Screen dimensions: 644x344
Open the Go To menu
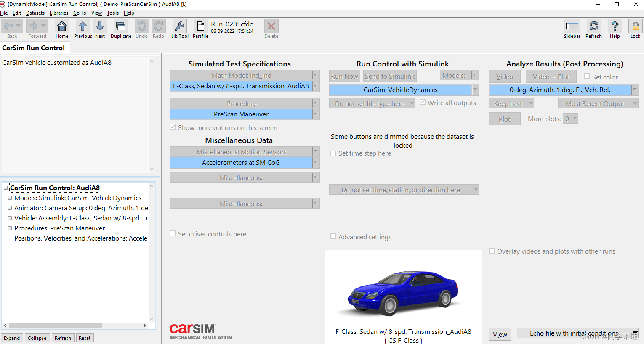pyautogui.click(x=80, y=13)
